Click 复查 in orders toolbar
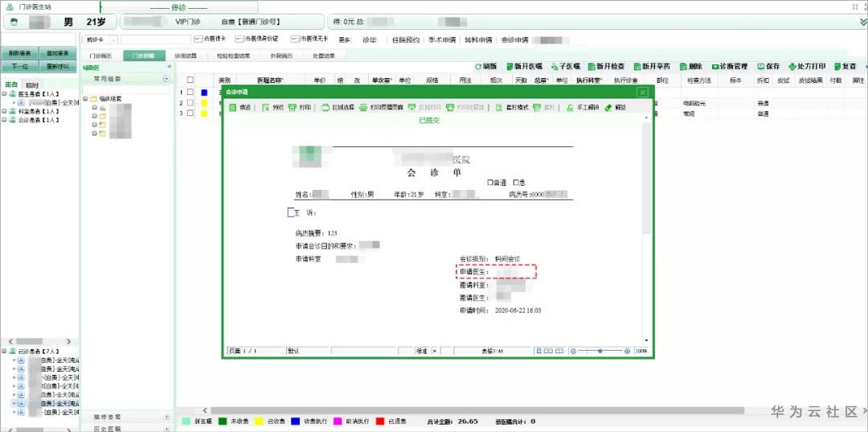868x432 pixels. [x=845, y=66]
